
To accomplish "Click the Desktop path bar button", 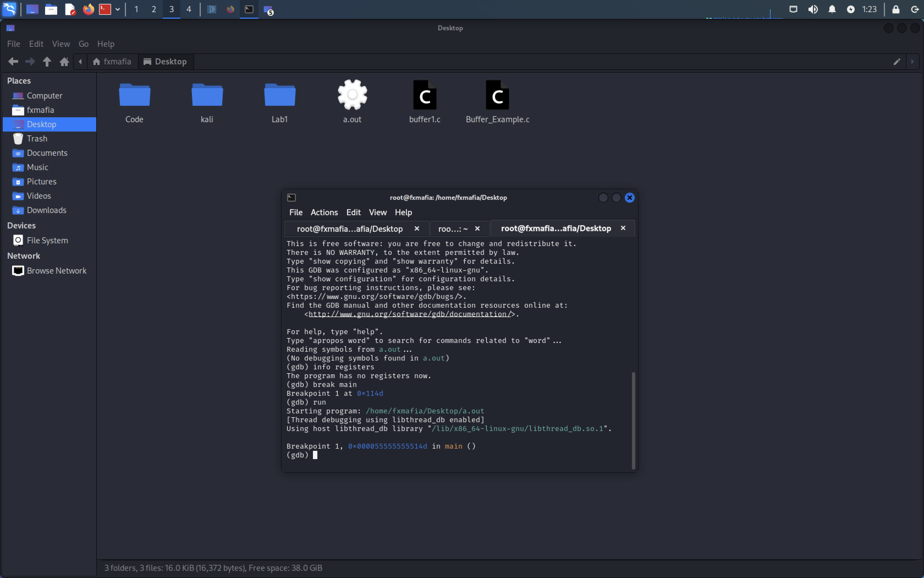I will point(165,62).
